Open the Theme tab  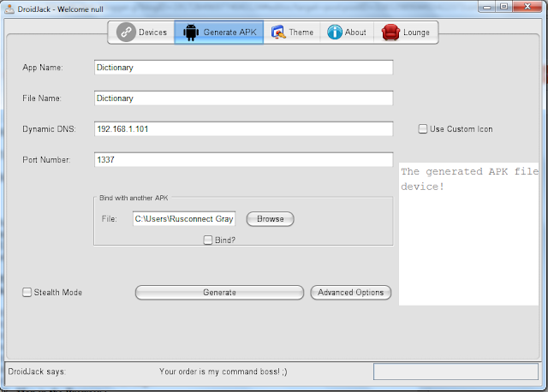pos(292,33)
